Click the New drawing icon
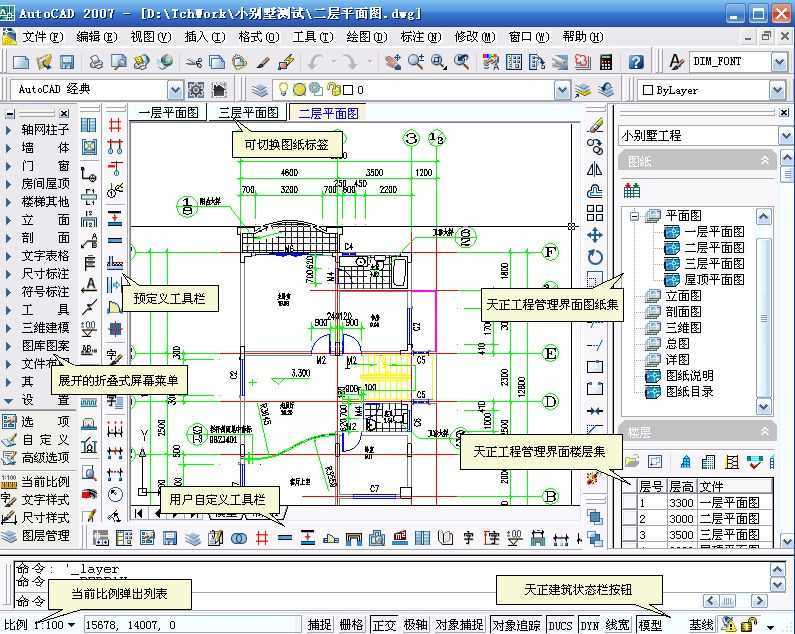The height and width of the screenshot is (634, 795). point(21,62)
